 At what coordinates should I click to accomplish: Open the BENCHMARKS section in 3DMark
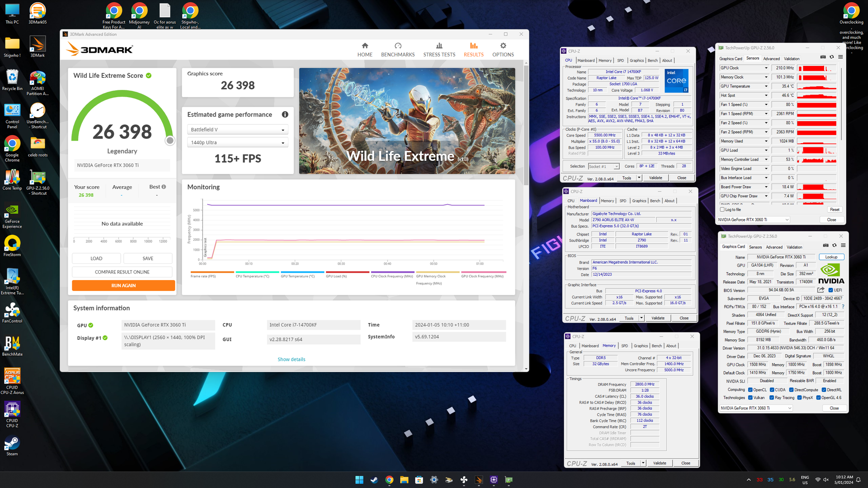[398, 50]
